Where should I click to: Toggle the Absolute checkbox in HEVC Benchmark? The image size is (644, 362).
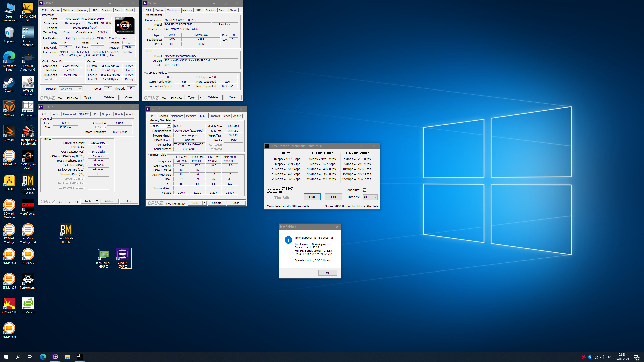point(364,190)
